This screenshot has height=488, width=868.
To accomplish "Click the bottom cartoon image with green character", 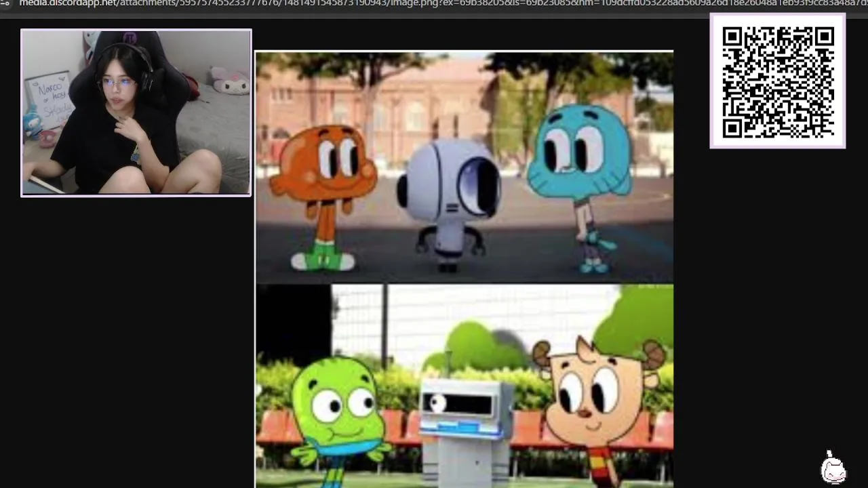I will click(x=465, y=386).
